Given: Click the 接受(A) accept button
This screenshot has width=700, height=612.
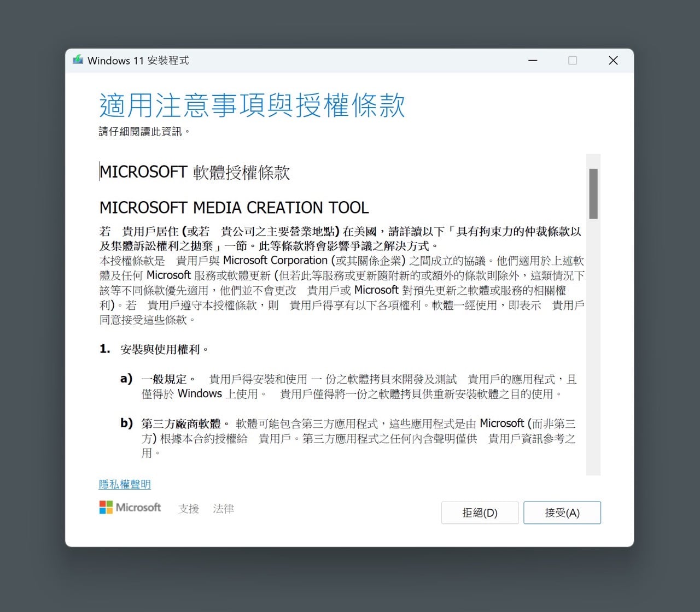Looking at the screenshot, I should 562,513.
